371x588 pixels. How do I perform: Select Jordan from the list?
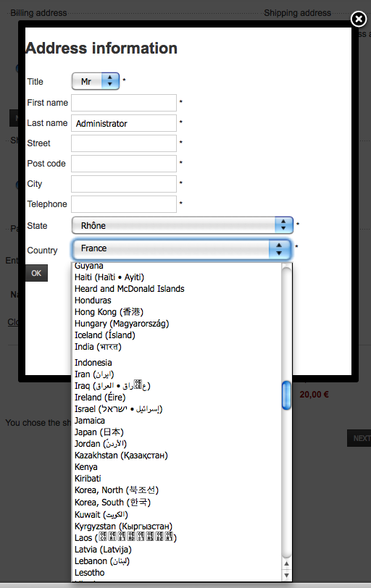pyautogui.click(x=176, y=444)
